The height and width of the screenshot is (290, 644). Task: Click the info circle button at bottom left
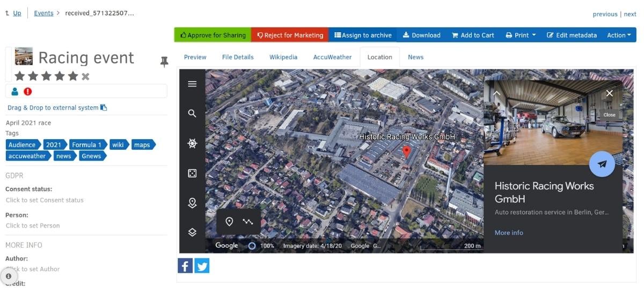pyautogui.click(x=9, y=276)
